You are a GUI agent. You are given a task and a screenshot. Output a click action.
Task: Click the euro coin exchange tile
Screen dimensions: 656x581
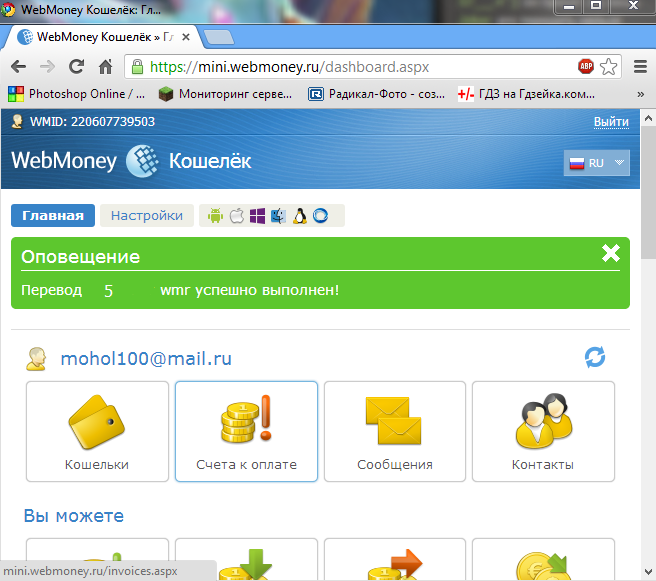[x=543, y=559]
